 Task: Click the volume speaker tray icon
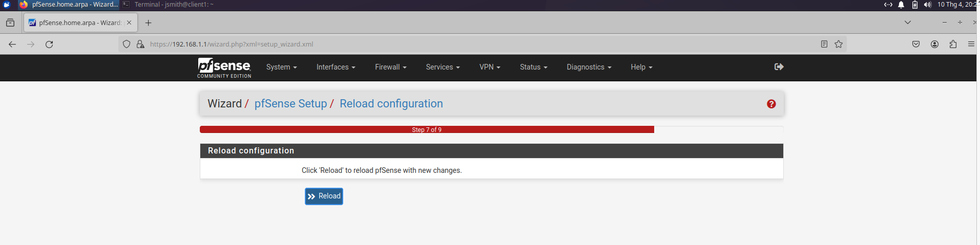(928, 5)
